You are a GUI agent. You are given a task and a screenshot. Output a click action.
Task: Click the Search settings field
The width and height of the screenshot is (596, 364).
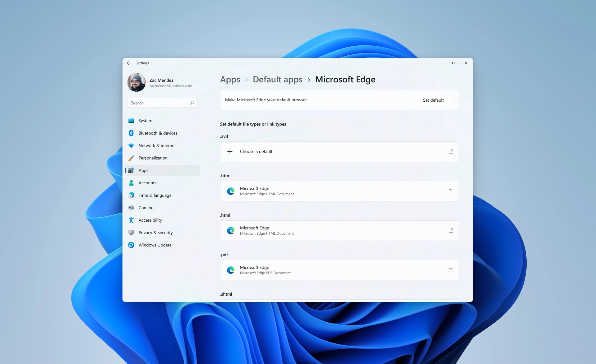162,103
